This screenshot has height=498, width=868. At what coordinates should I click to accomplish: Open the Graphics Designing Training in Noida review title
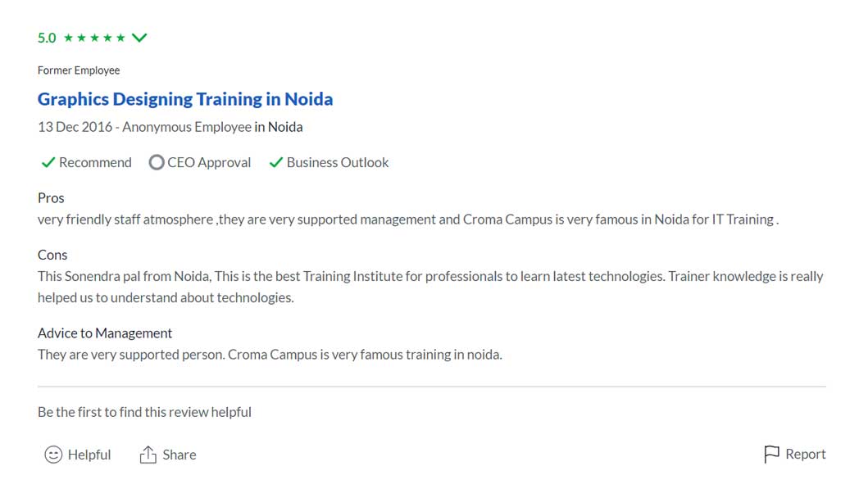(185, 100)
